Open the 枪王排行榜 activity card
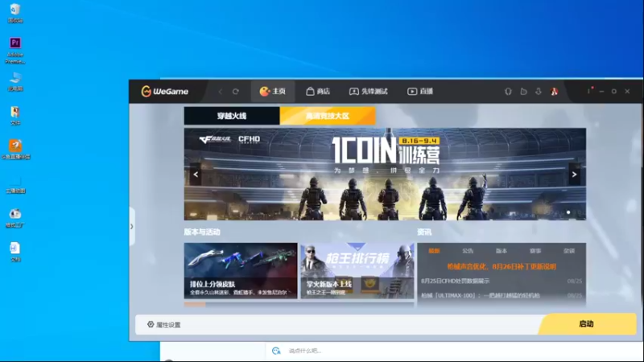 [x=357, y=270]
